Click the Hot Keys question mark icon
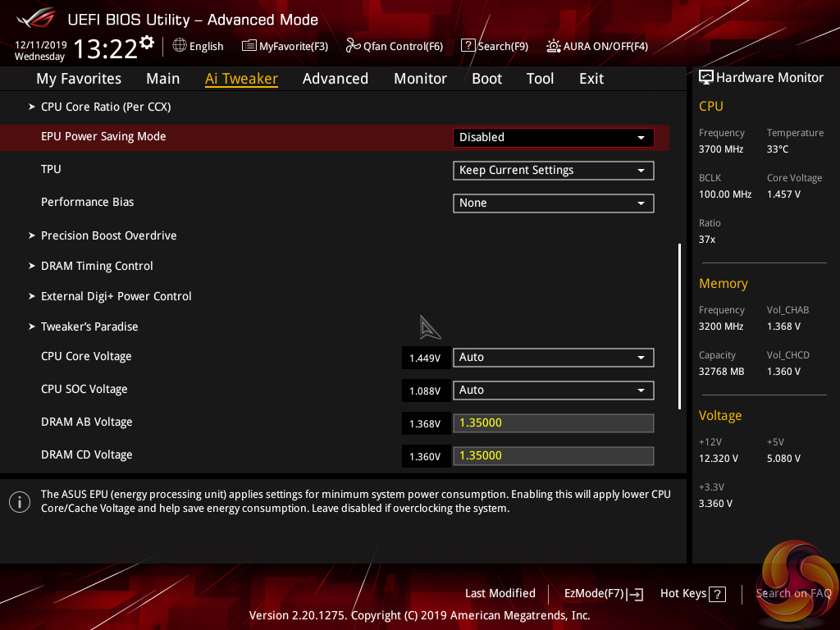The width and height of the screenshot is (840, 630). click(717, 594)
